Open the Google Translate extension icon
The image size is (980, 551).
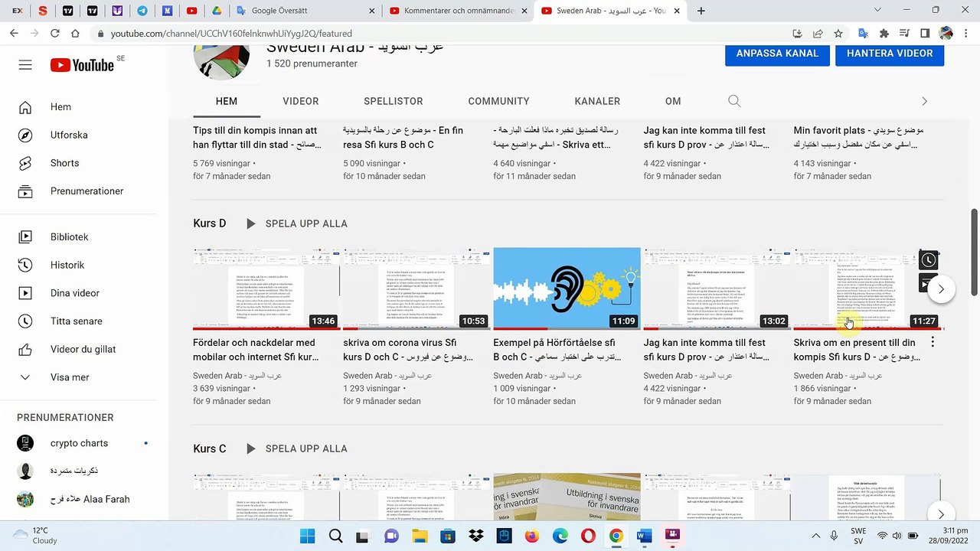(864, 34)
